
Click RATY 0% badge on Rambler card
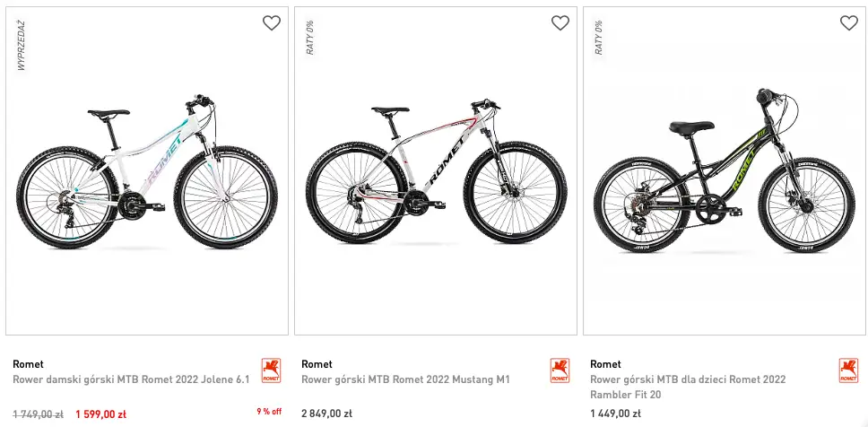599,38
